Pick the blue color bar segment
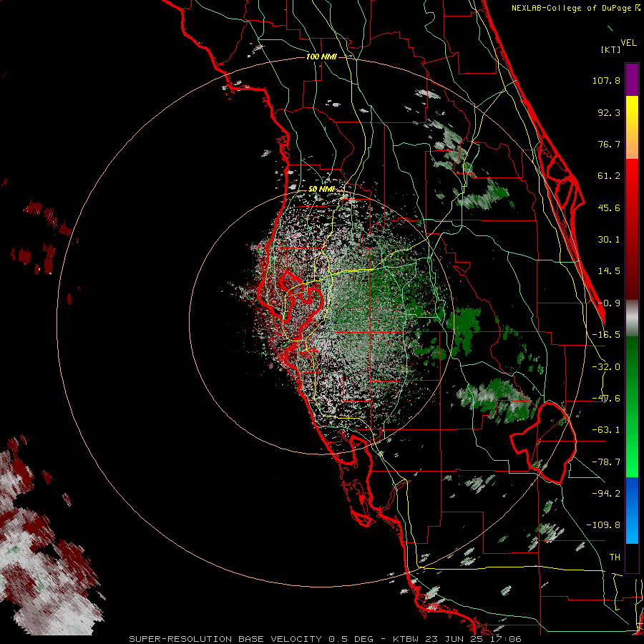Viewport: 644px width, 644px height. 632,510
